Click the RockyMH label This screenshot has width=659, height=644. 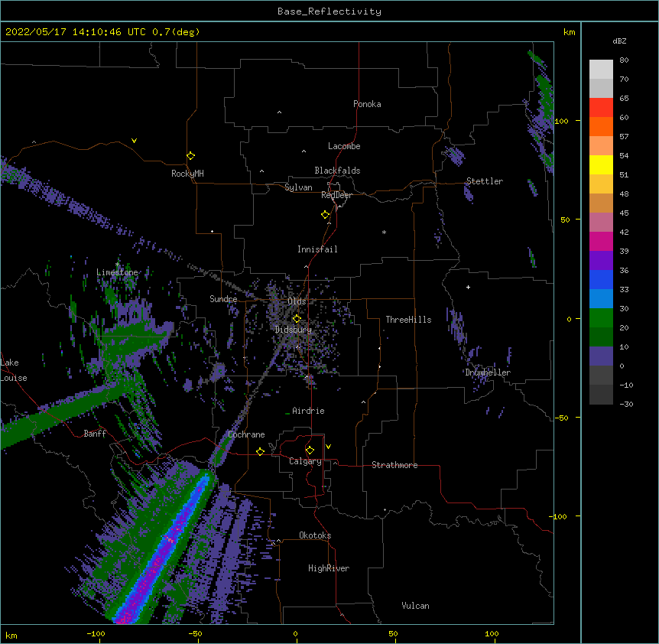point(187,174)
